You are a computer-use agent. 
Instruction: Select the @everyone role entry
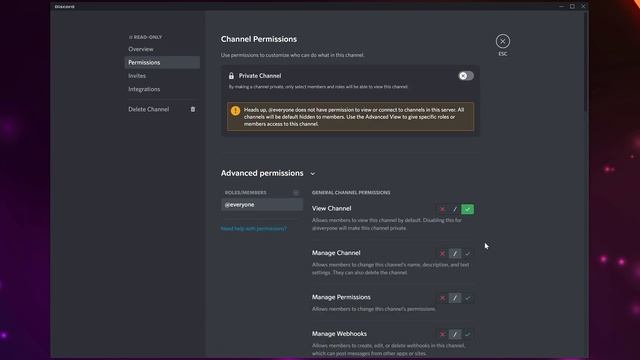pyautogui.click(x=262, y=204)
